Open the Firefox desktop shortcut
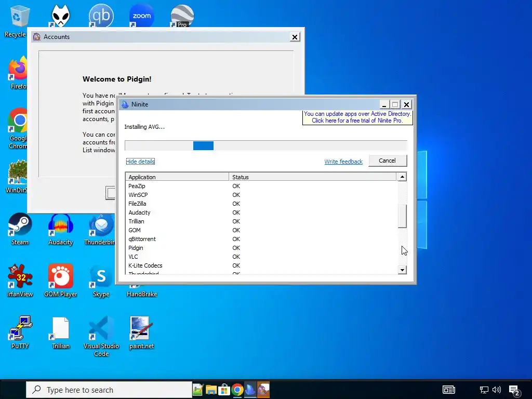The image size is (532, 399). point(18,73)
